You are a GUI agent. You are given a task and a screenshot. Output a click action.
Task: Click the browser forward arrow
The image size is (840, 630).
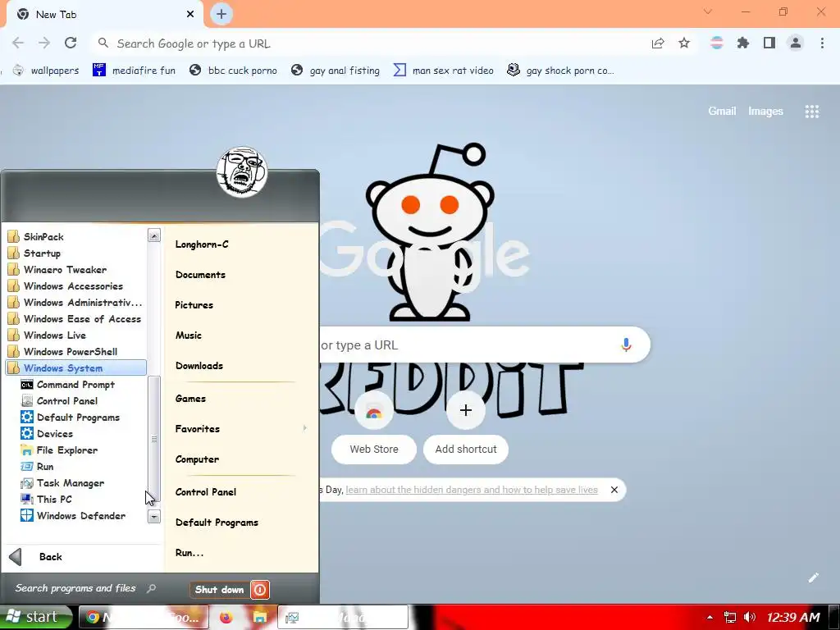tap(44, 43)
